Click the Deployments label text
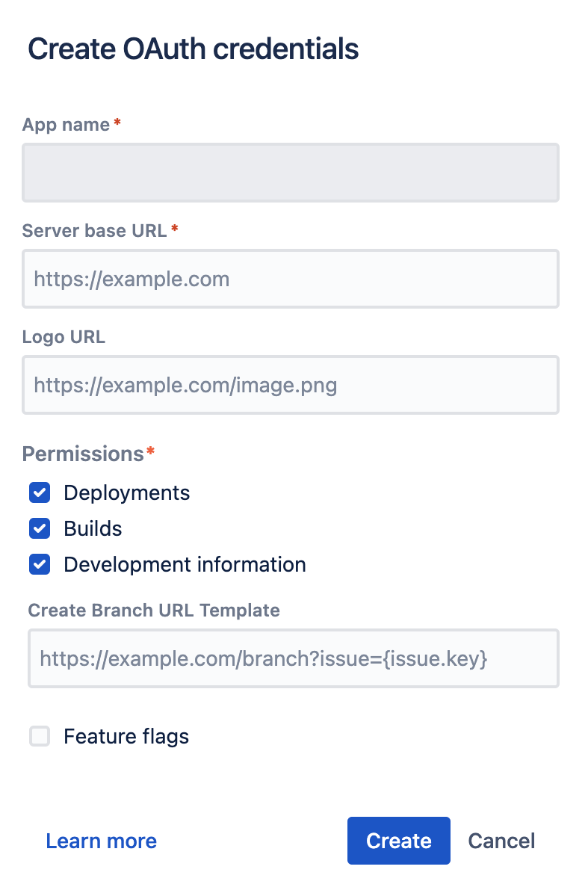The height and width of the screenshot is (896, 588). click(x=126, y=493)
